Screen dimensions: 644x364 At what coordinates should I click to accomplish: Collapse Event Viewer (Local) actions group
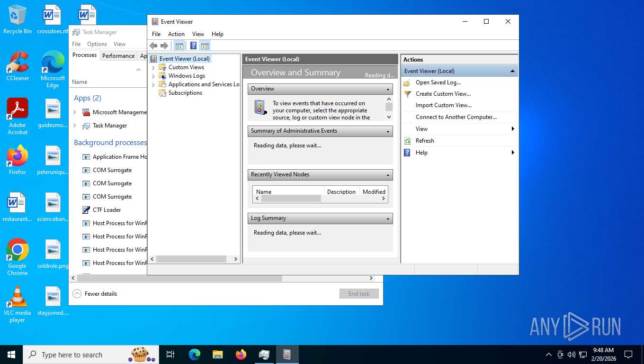[512, 71]
